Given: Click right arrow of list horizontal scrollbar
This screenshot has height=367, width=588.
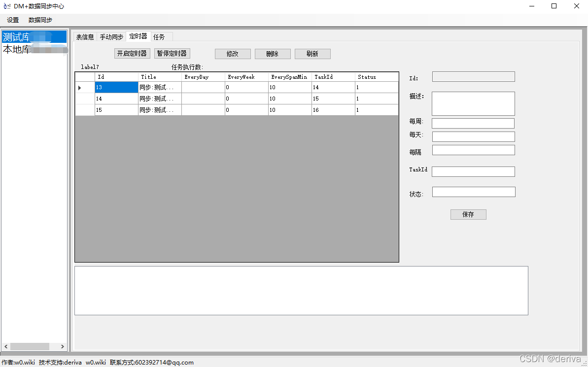Looking at the screenshot, I should [x=62, y=346].
